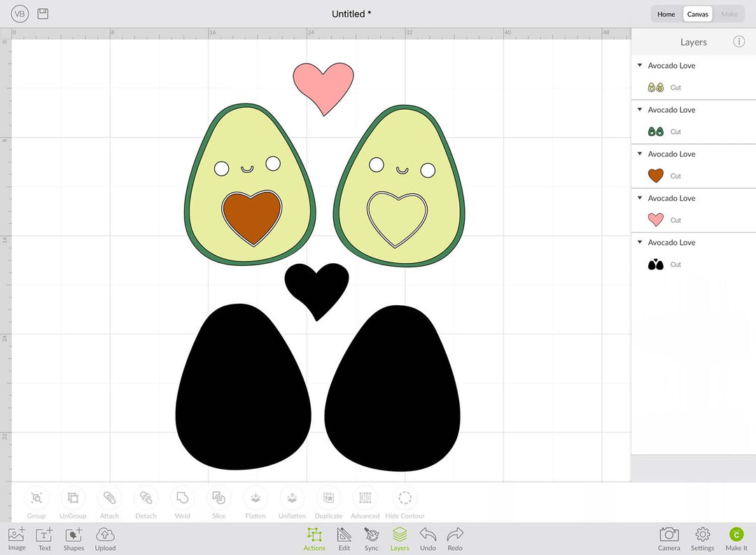The height and width of the screenshot is (555, 756).
Task: Click the Attach paperclip icon
Action: [x=109, y=498]
